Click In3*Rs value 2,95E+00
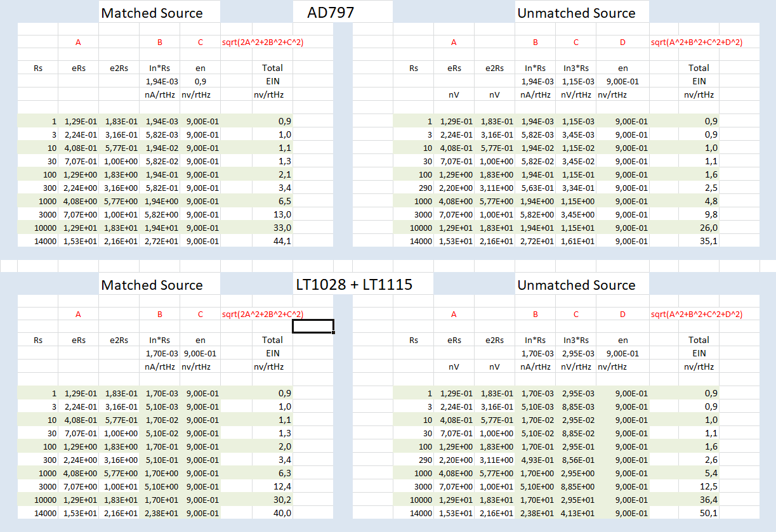The width and height of the screenshot is (776, 532). [x=577, y=473]
